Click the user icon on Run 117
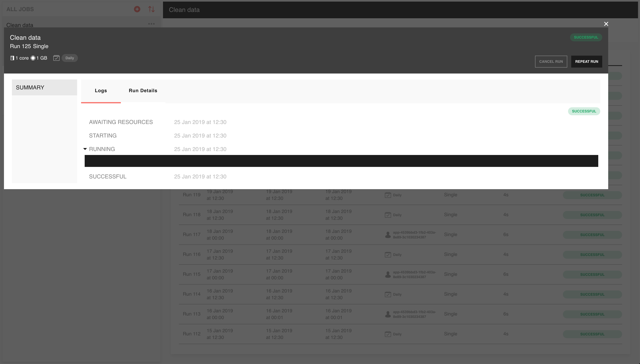This screenshot has width=640, height=364. point(388,234)
